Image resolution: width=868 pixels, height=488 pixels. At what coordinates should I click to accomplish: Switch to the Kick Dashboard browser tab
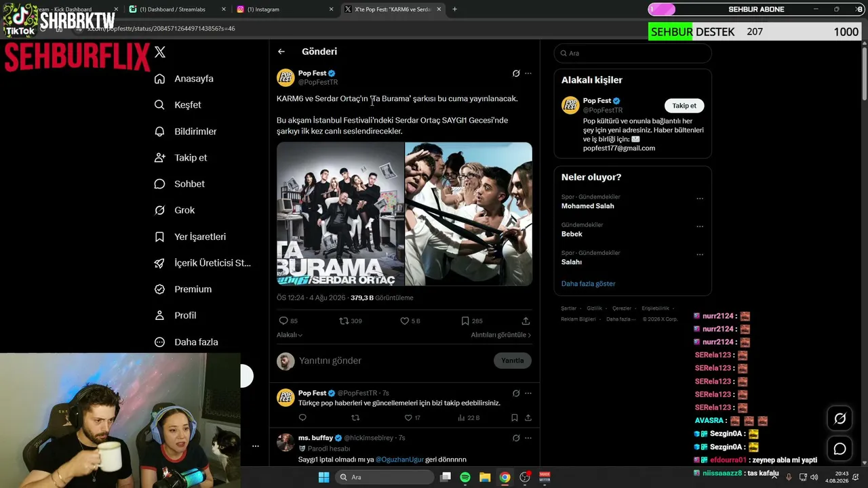point(66,9)
